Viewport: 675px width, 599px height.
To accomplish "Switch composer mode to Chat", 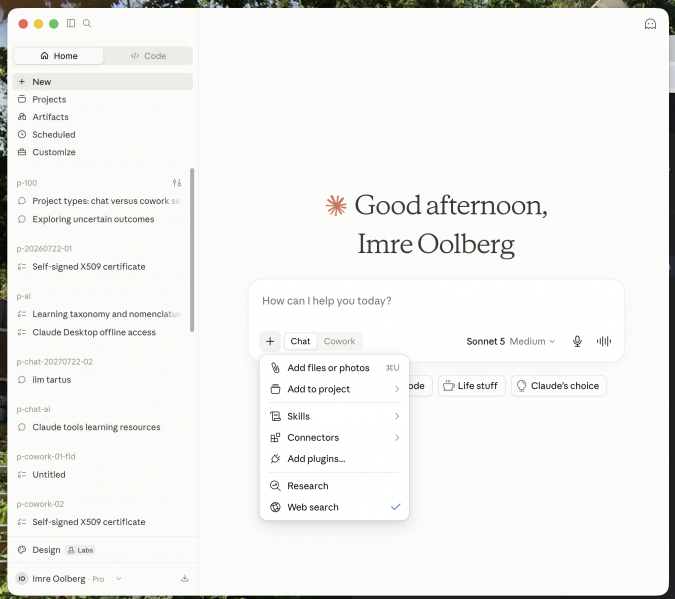I will tap(300, 341).
